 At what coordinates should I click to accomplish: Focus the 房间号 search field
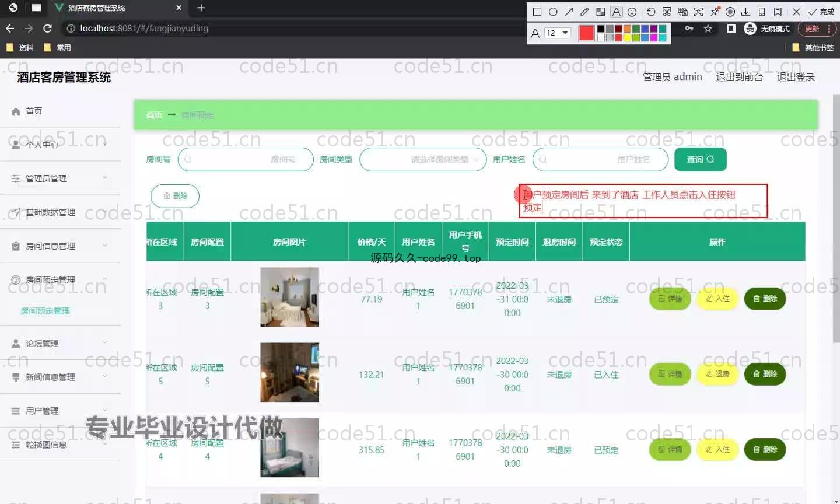(x=246, y=159)
